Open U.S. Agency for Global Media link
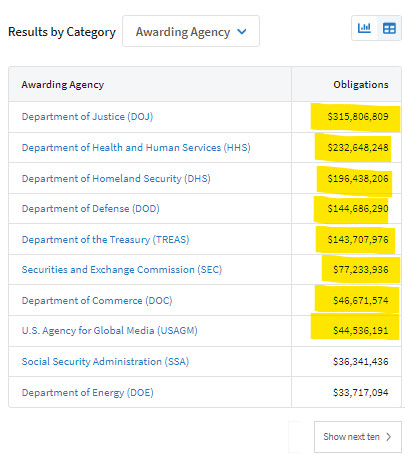 110,331
